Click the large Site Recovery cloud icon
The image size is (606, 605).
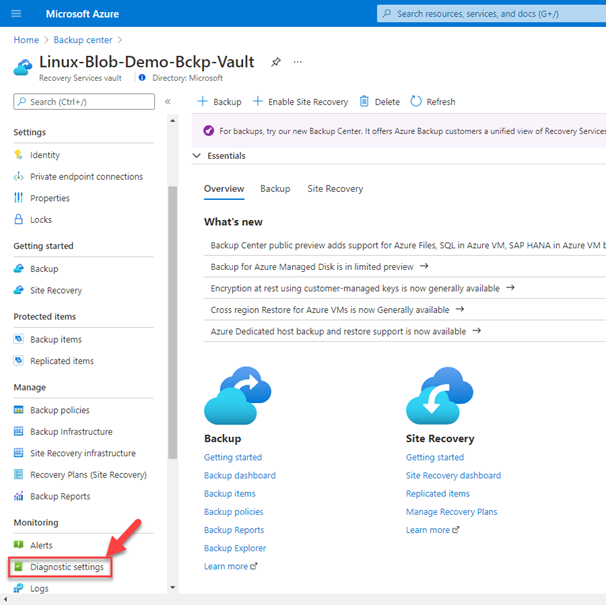click(439, 396)
